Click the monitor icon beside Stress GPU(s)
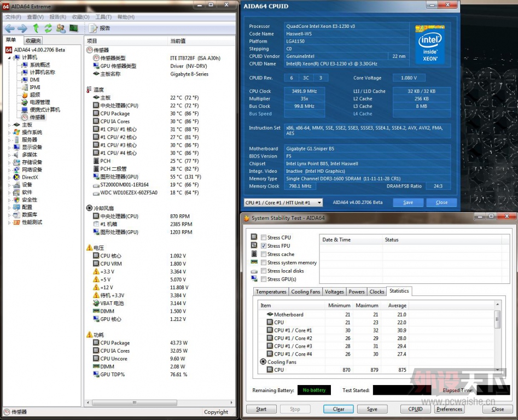 click(254, 279)
